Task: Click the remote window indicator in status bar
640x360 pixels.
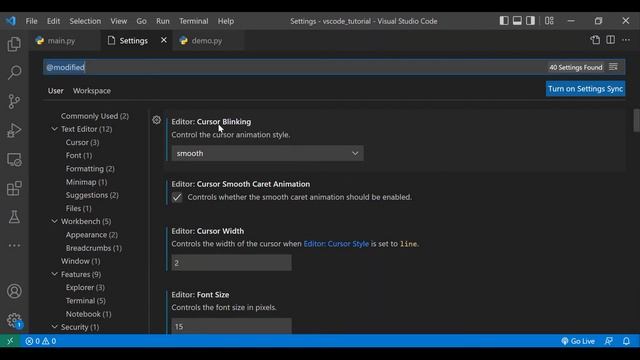Action: pos(10,341)
